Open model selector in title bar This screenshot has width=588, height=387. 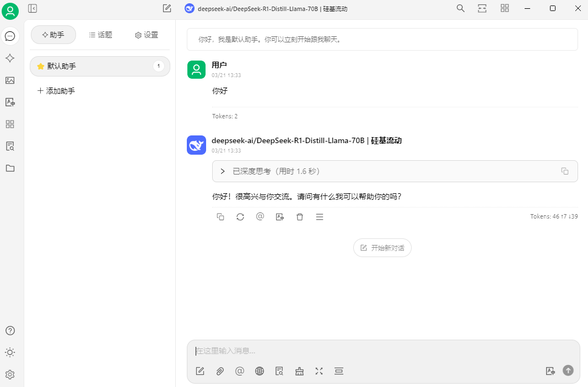266,9
